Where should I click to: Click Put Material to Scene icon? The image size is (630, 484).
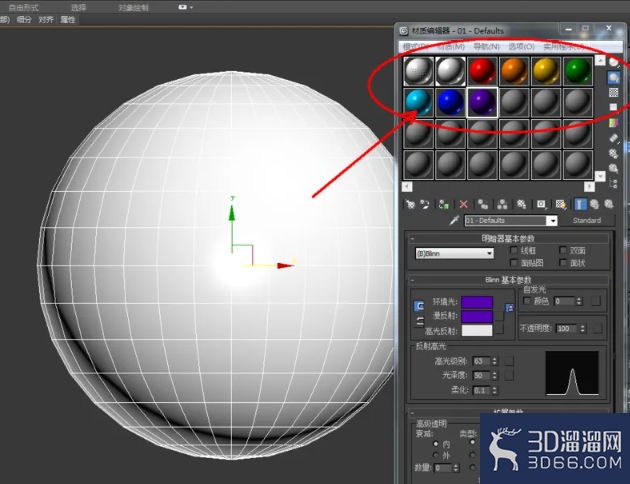tap(425, 204)
